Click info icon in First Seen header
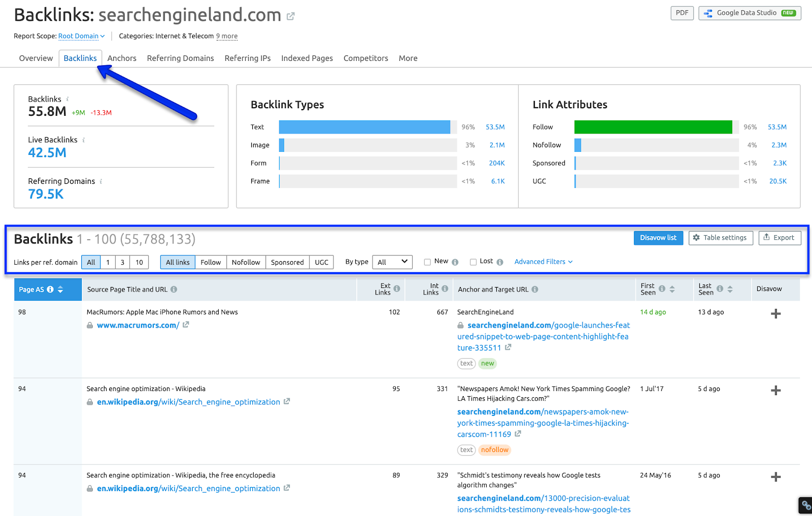Screen dimensions: 812x516 click(x=662, y=288)
